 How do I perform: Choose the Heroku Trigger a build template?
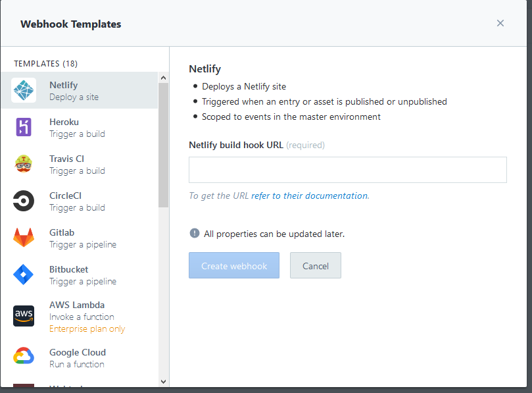(x=80, y=127)
